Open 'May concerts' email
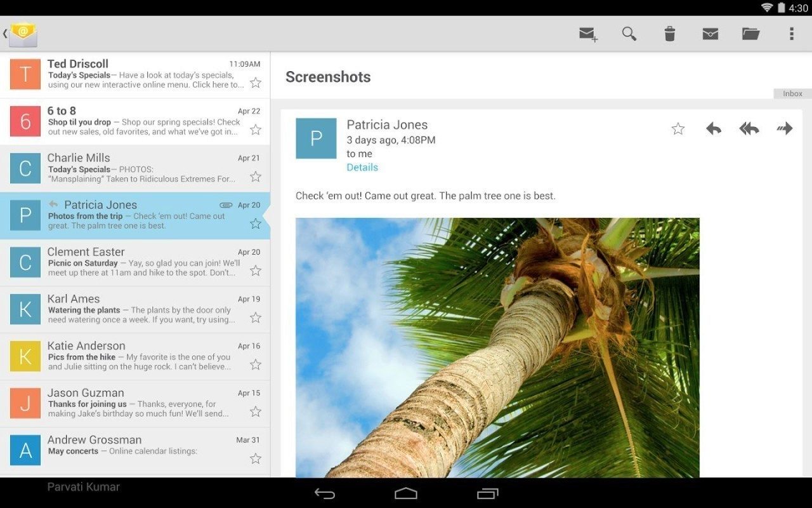The width and height of the screenshot is (812, 508). [135, 451]
